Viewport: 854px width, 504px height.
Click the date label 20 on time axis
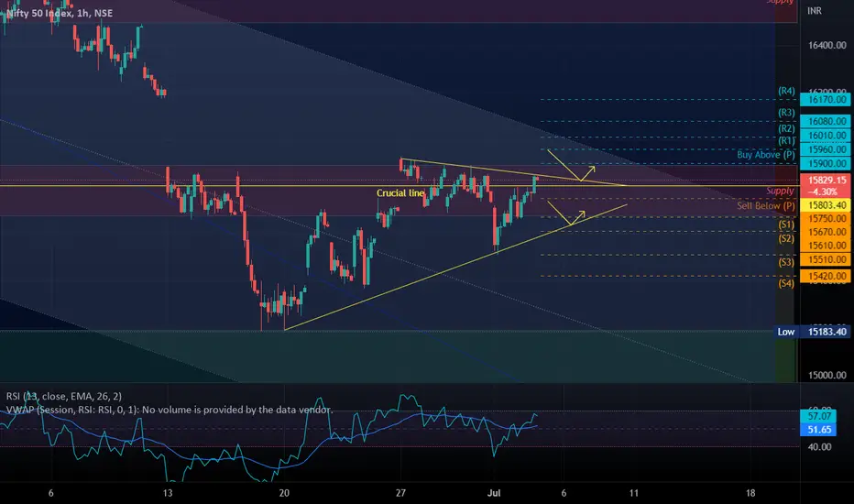point(284,493)
